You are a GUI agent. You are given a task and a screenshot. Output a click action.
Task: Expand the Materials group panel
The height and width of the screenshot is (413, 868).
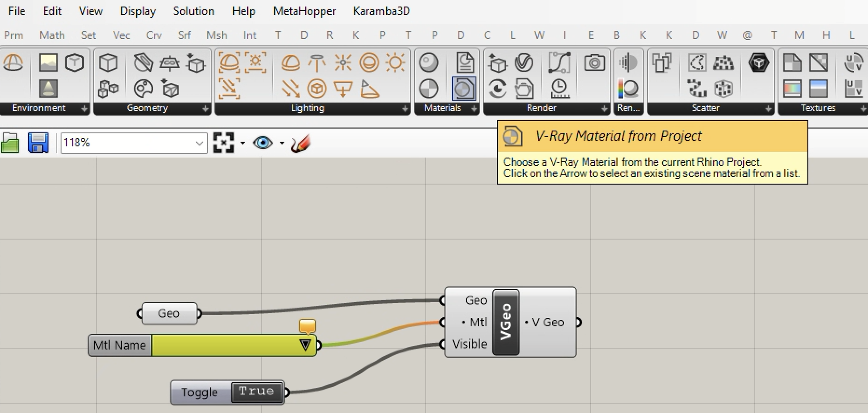(x=474, y=108)
